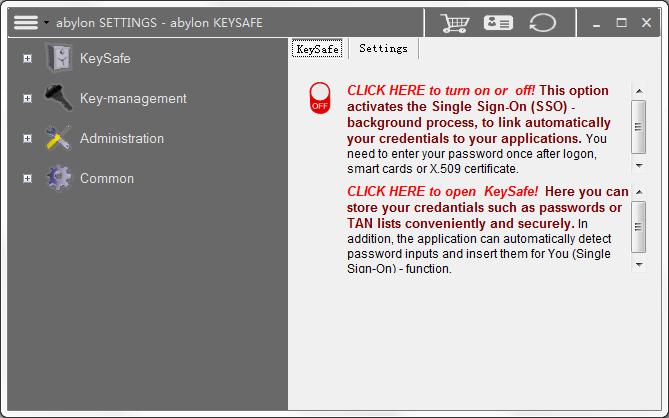The width and height of the screenshot is (669, 418).
Task: Expand the Common tree node
Action: 27,178
